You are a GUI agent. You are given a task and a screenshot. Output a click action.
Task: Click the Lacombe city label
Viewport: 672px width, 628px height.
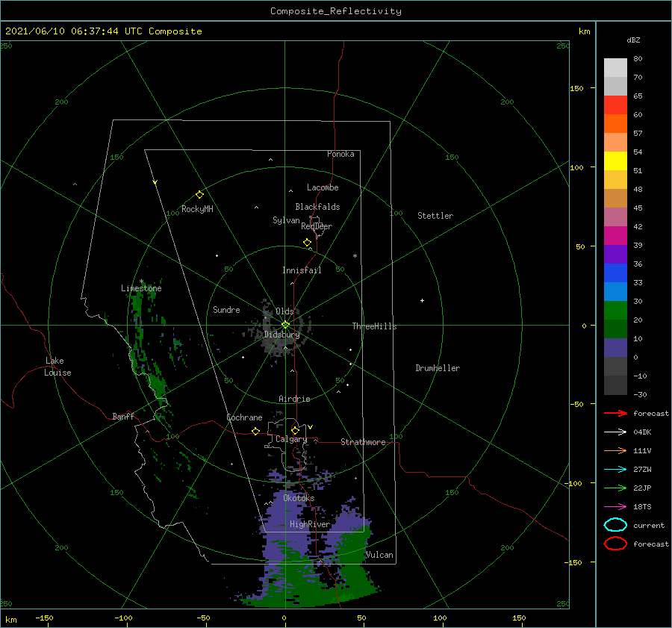(323, 187)
